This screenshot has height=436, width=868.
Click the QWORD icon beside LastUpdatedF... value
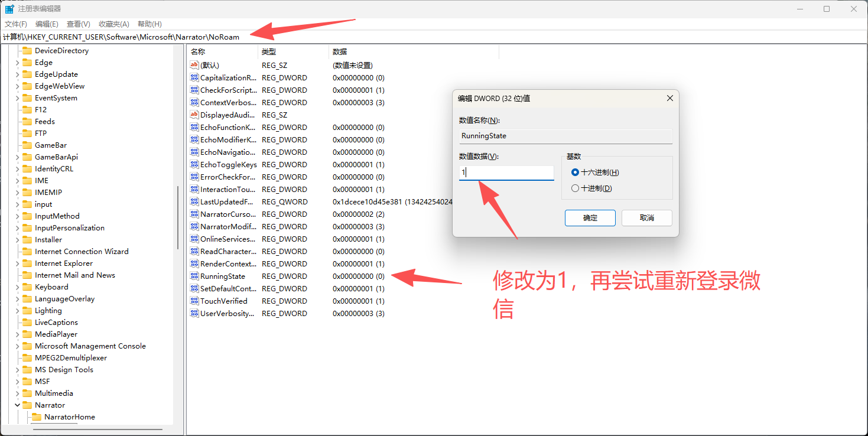click(194, 201)
